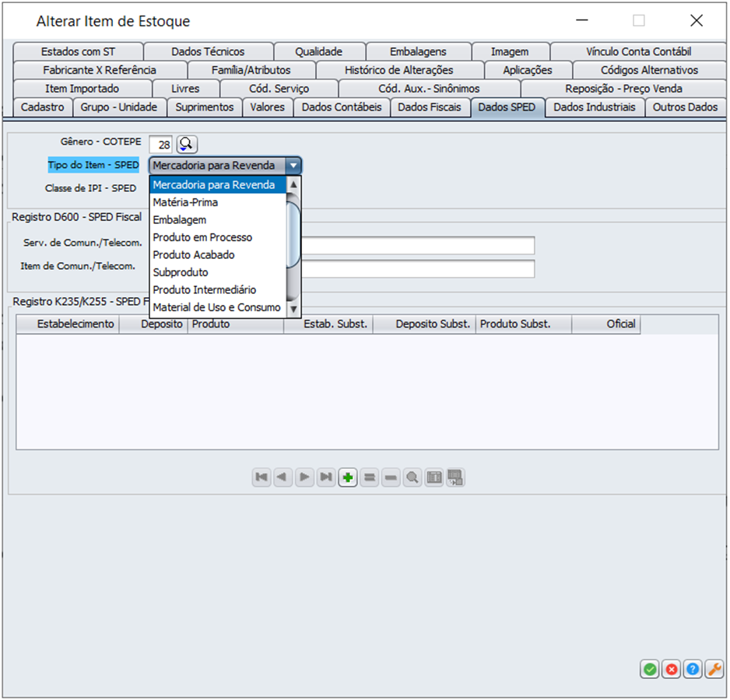
Task: Open the wrench settings icon
Action: pyautogui.click(x=714, y=670)
